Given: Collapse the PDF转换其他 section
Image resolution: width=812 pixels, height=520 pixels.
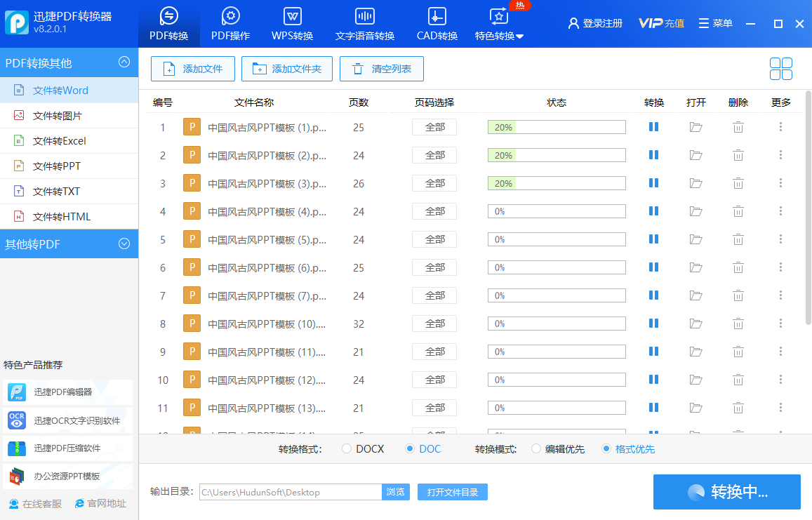Looking at the screenshot, I should click(x=124, y=62).
